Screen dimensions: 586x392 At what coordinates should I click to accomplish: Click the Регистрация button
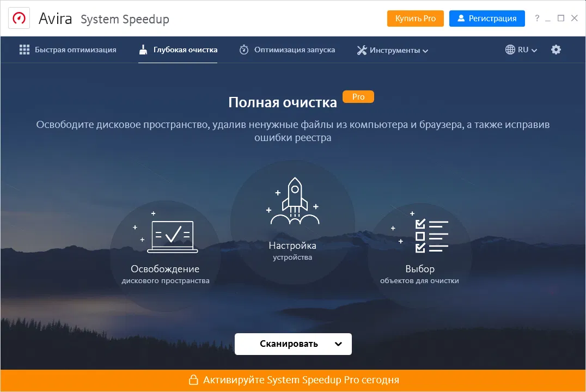487,19
